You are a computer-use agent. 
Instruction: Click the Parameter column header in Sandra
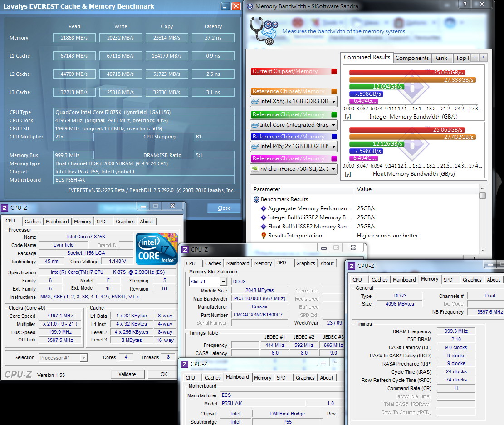click(x=302, y=189)
